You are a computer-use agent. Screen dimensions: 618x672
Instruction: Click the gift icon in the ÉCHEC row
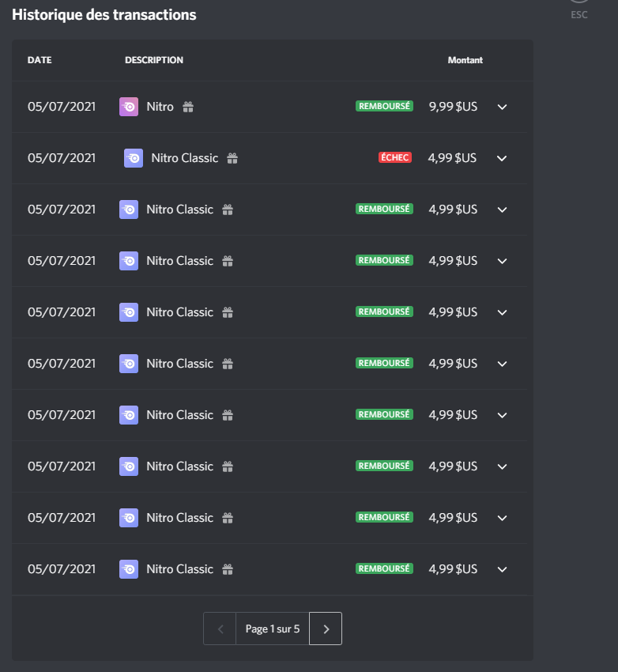click(x=232, y=158)
